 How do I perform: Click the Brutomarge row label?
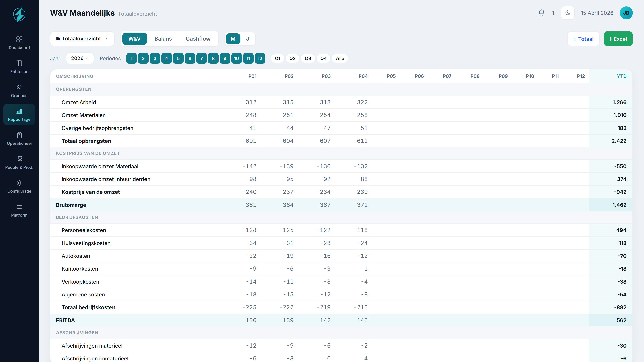[71, 205]
